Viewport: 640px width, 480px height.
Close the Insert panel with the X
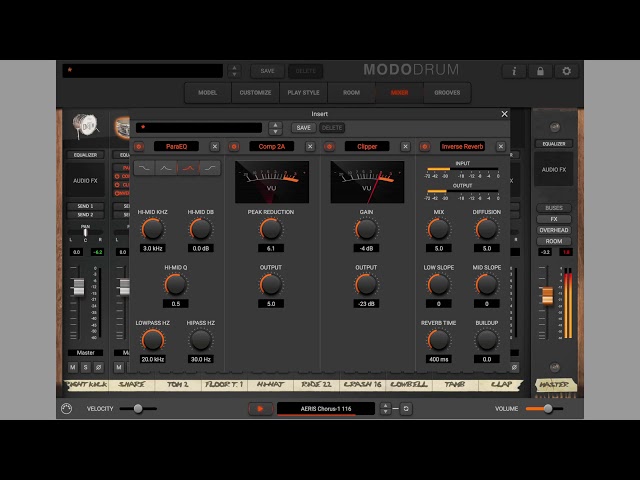coord(504,114)
